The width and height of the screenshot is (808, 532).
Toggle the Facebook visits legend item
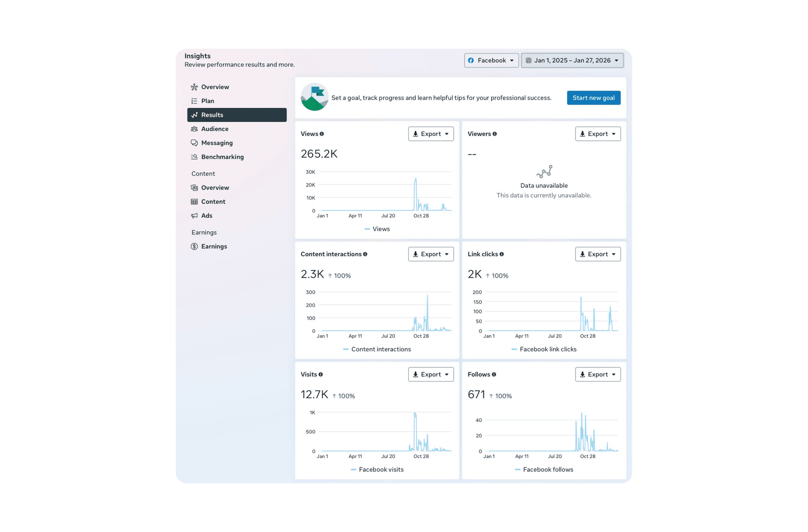point(377,470)
